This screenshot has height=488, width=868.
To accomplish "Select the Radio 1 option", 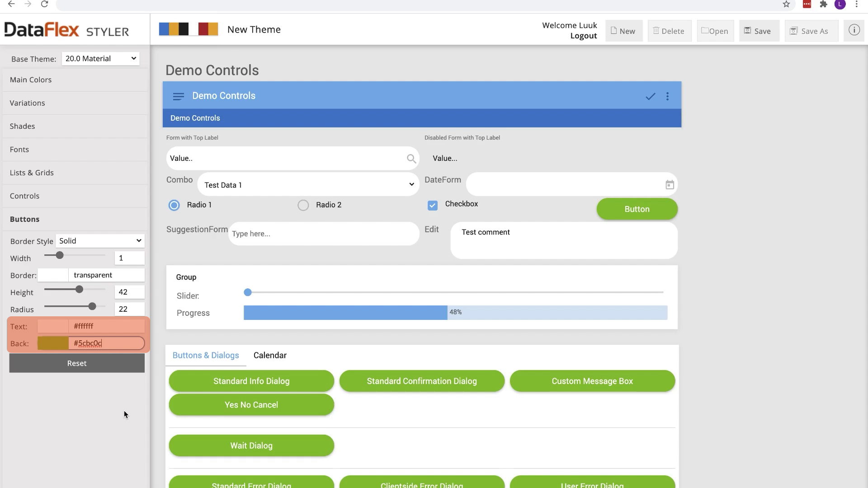I will tap(174, 205).
